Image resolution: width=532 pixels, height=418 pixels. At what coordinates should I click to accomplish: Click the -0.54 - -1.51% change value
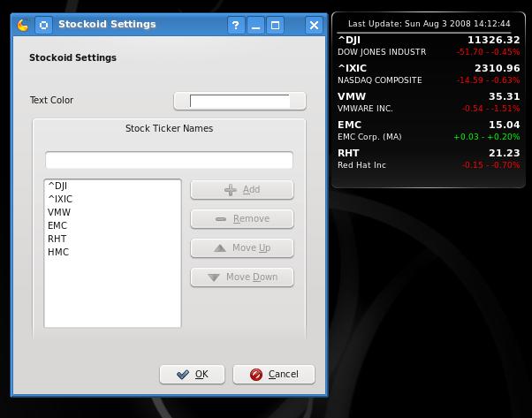[x=490, y=109]
